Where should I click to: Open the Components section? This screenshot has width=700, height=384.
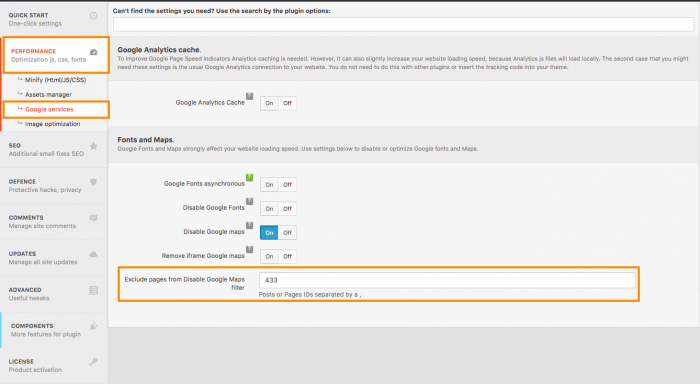pyautogui.click(x=54, y=330)
